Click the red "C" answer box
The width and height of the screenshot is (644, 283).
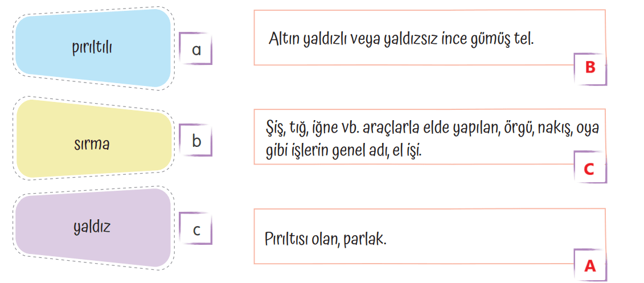click(590, 168)
